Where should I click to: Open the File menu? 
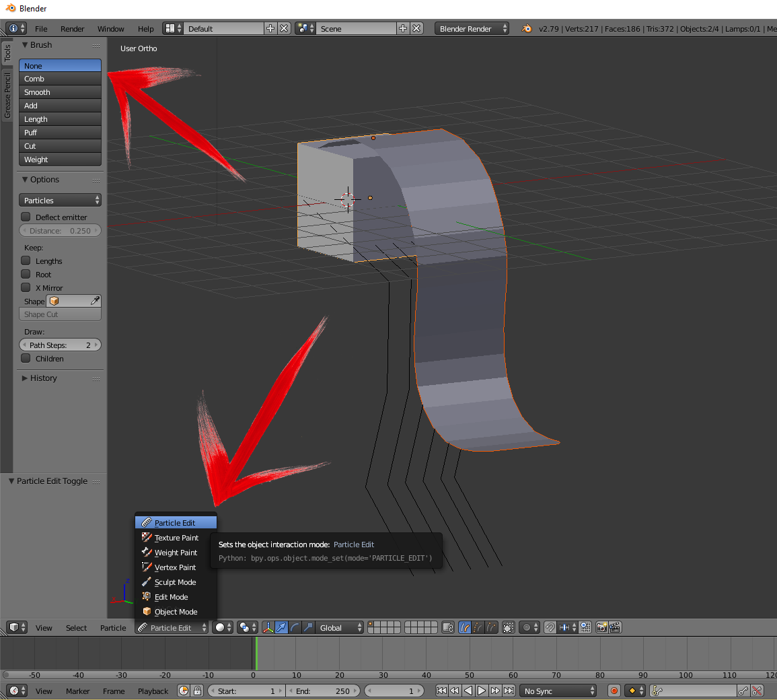tap(41, 29)
